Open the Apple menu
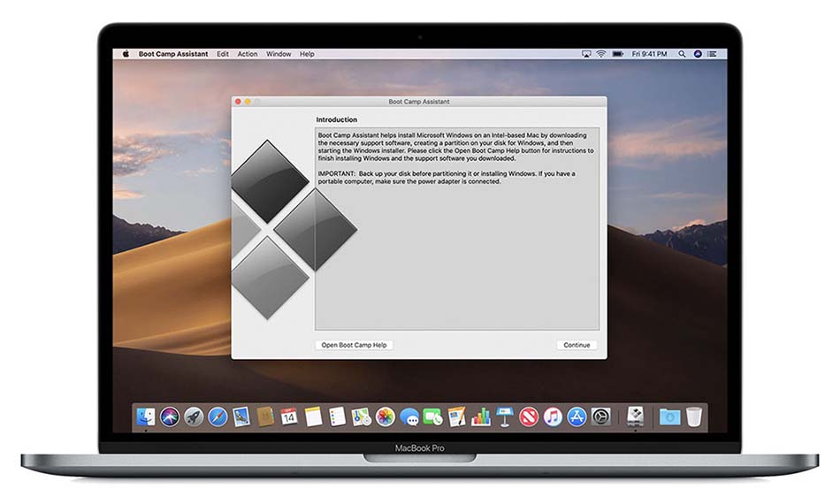The height and width of the screenshot is (504, 840). click(x=126, y=54)
